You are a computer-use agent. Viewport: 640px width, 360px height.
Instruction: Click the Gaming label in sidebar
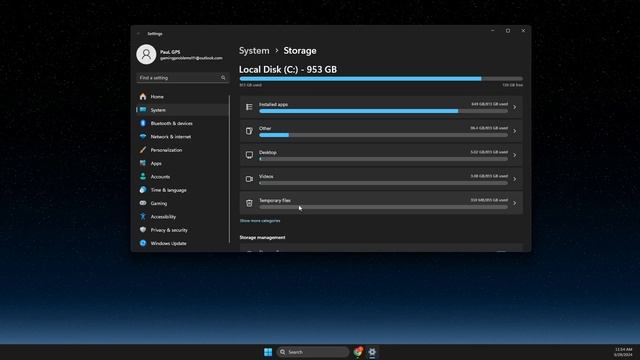tap(159, 203)
